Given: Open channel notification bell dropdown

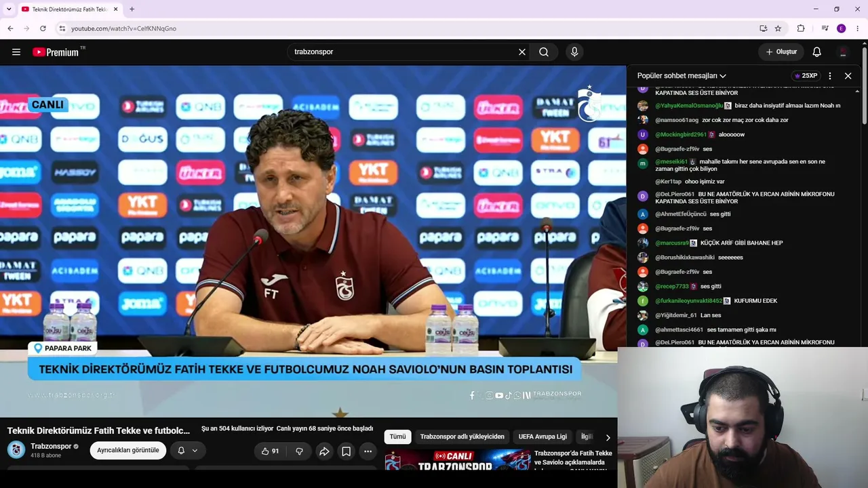Looking at the screenshot, I should click(187, 451).
